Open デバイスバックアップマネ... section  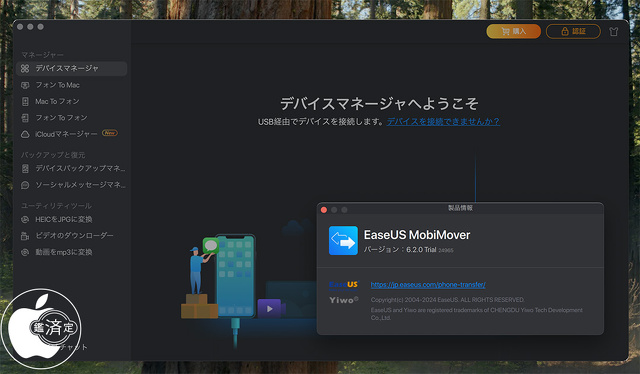click(x=71, y=168)
